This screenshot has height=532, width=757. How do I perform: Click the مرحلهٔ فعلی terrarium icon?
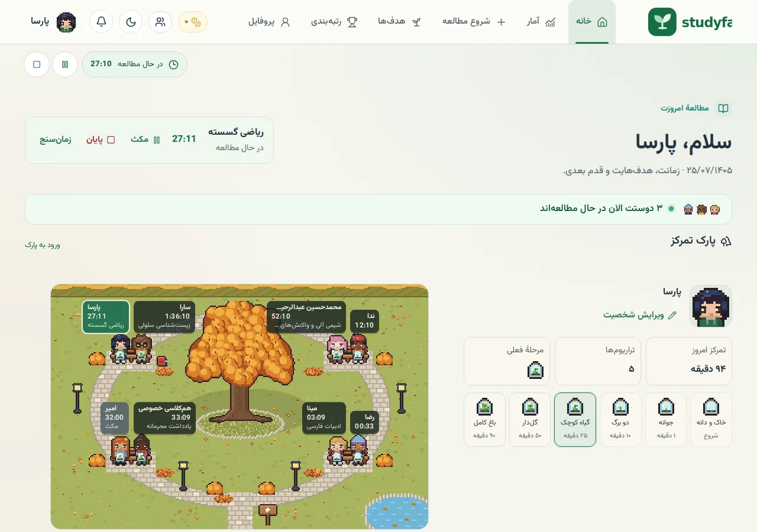click(536, 370)
